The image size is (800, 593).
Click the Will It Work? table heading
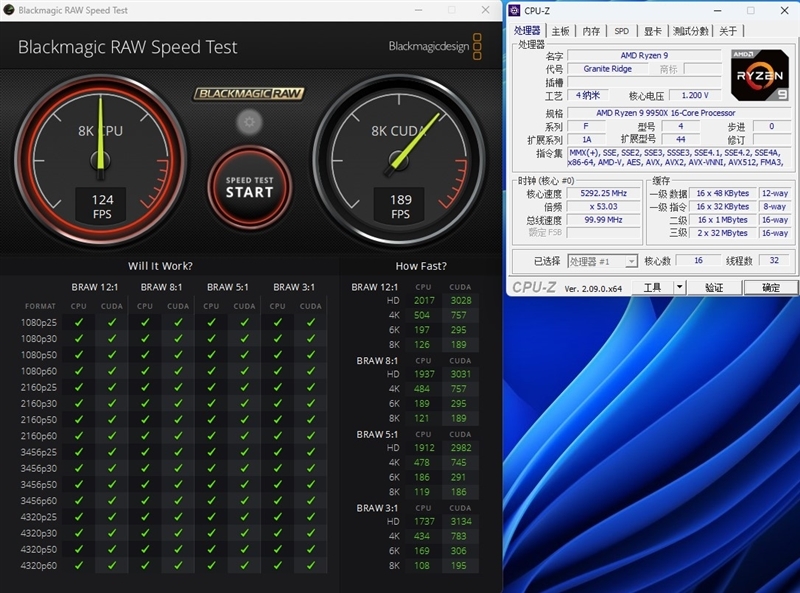coord(160,266)
